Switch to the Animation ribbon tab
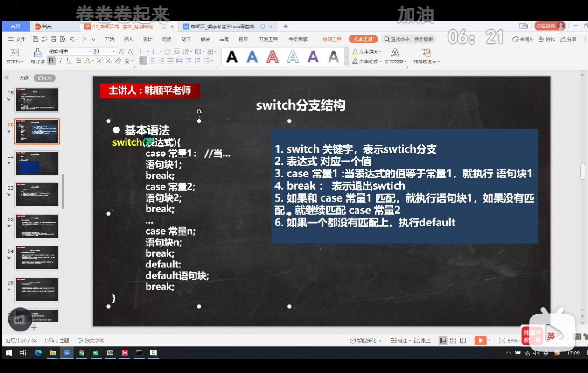 186,39
